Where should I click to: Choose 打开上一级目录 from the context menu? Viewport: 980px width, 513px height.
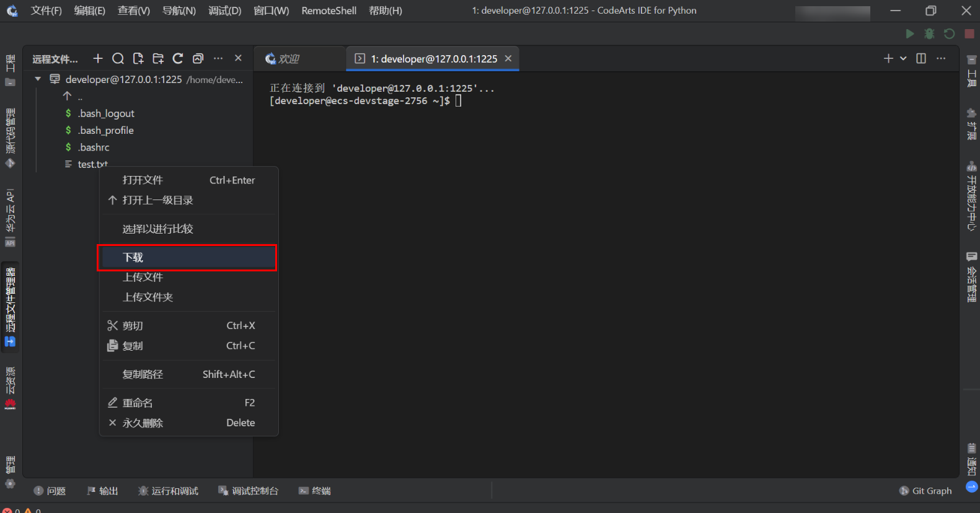tap(188, 200)
